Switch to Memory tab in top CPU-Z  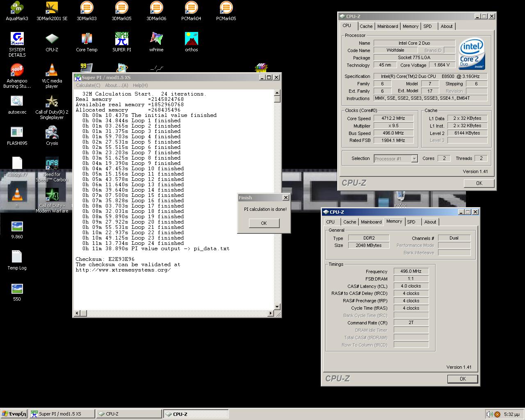tap(411, 26)
